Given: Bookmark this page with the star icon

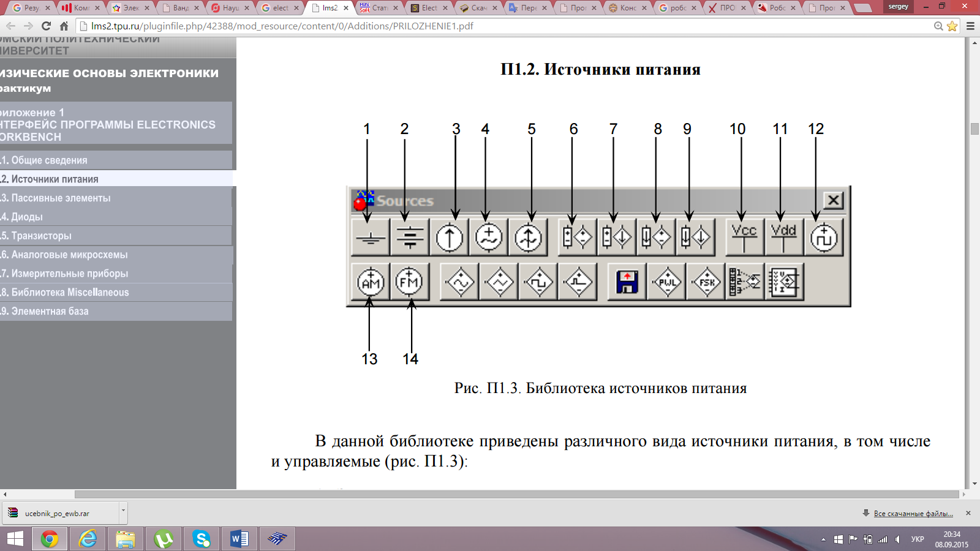Looking at the screenshot, I should (x=952, y=26).
